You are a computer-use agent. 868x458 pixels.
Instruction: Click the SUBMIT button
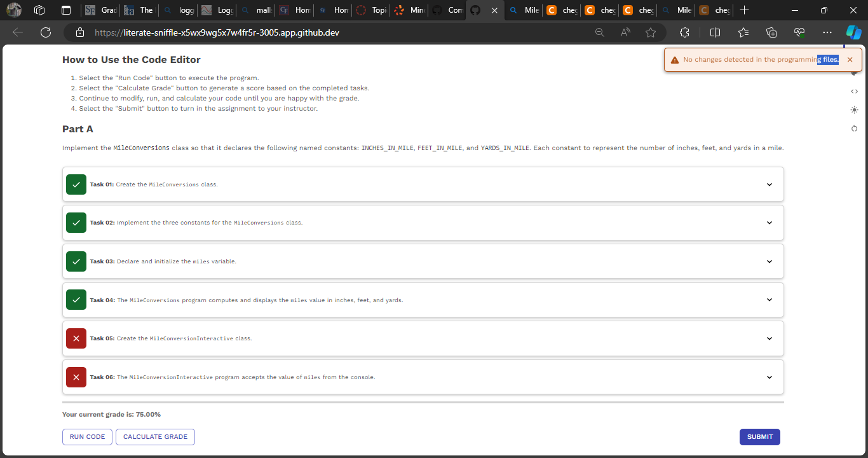click(x=759, y=436)
